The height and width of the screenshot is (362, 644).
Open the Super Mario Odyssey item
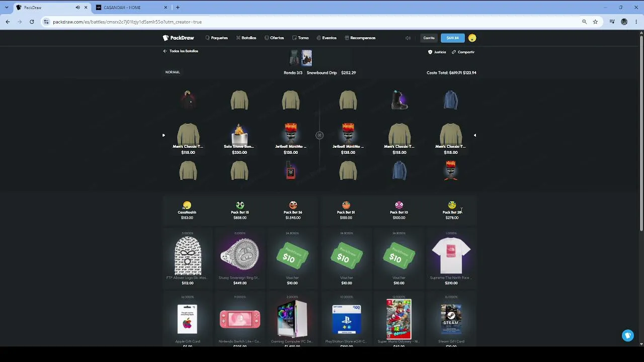(x=399, y=320)
